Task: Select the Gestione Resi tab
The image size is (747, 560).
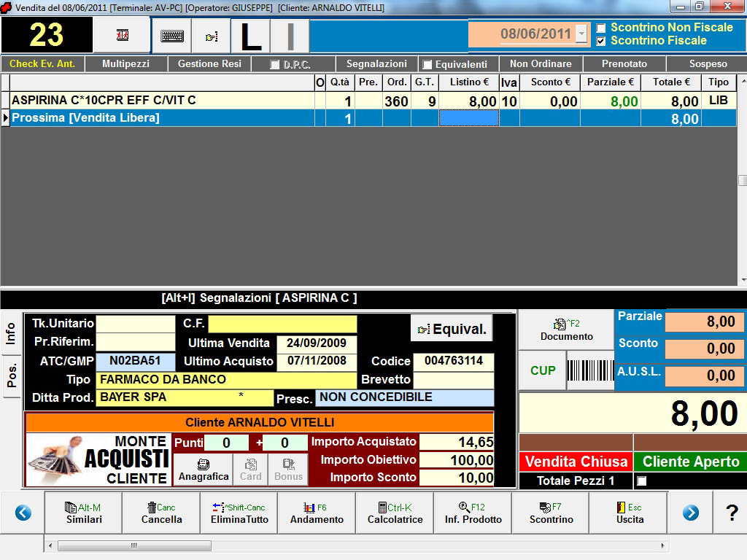Action: tap(209, 64)
